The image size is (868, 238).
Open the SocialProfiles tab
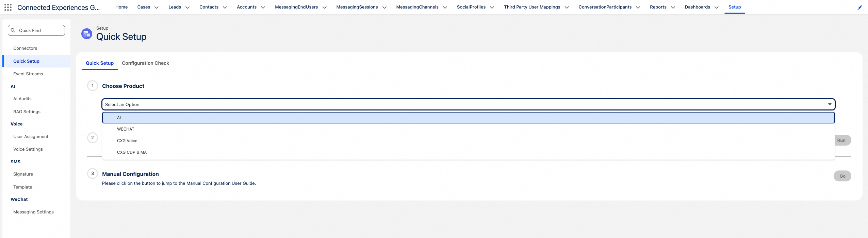coord(471,7)
